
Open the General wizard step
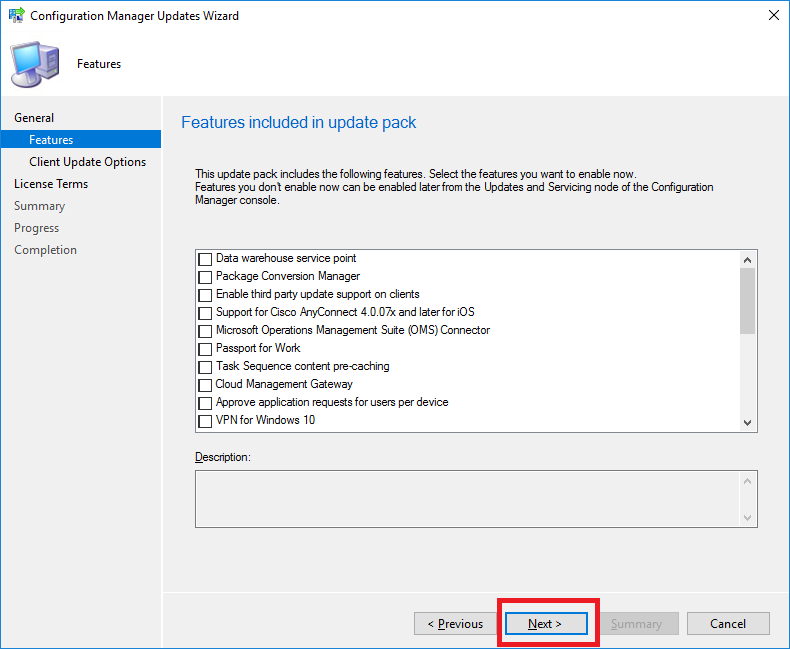click(34, 118)
